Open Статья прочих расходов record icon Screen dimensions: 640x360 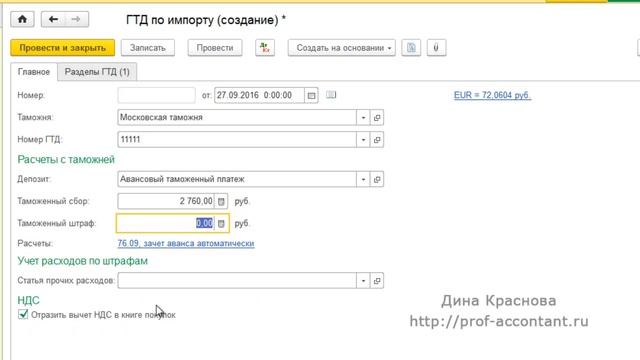click(377, 281)
